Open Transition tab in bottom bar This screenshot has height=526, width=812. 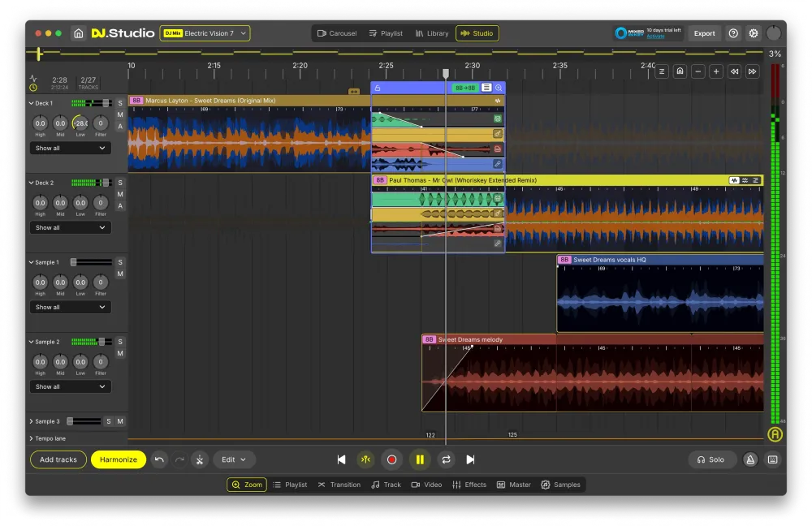click(339, 485)
